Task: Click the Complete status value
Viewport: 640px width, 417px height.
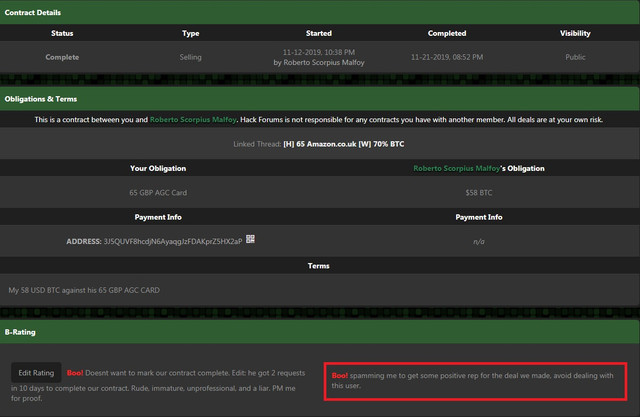Action: click(62, 57)
